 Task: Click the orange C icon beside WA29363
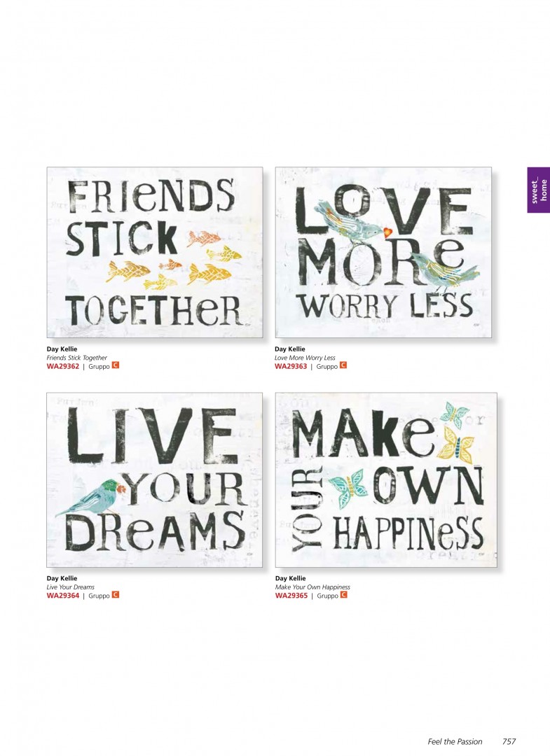point(343,365)
